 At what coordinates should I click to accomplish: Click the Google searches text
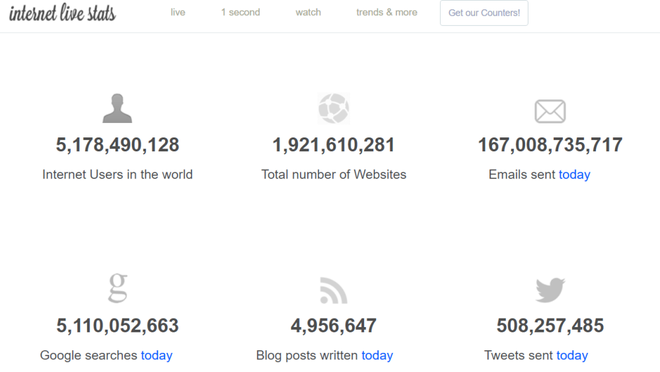88,356
